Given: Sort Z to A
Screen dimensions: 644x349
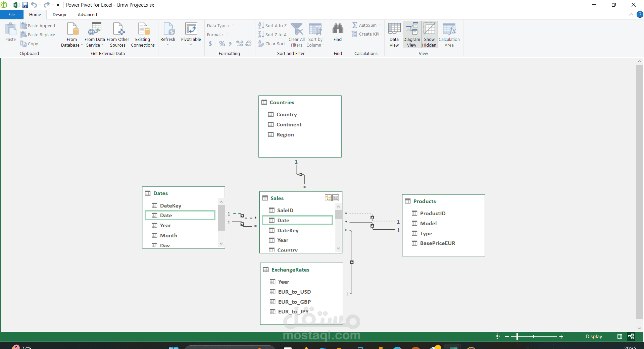Looking at the screenshot, I should click(x=273, y=35).
